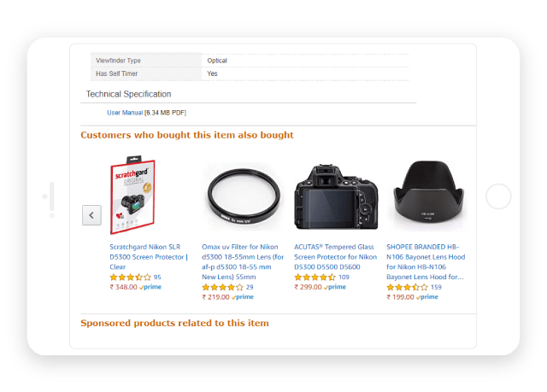The width and height of the screenshot is (547, 392).
Task: Click the ACUTAS camera tempered glass image
Action: [x=336, y=197]
